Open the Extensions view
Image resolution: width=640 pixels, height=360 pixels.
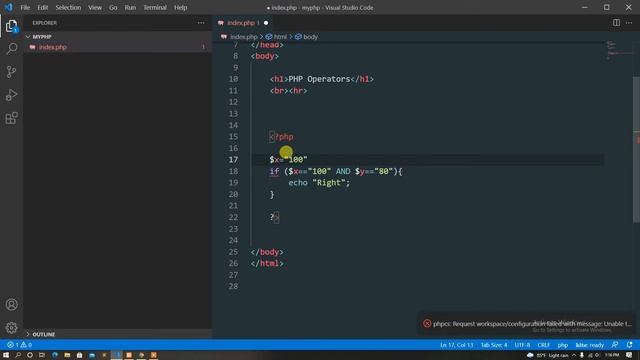click(x=11, y=118)
